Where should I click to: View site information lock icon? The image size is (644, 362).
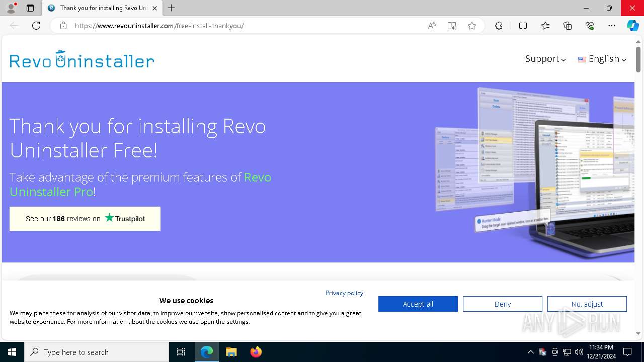63,26
